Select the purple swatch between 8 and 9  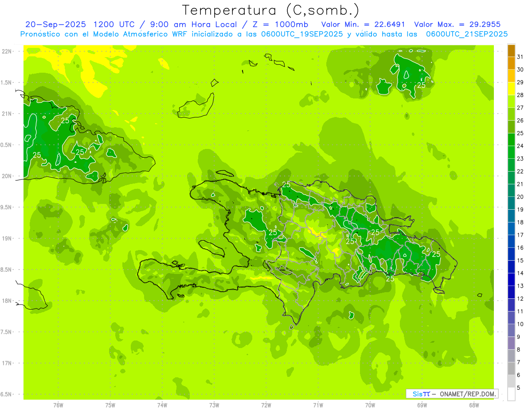pos(511,343)
